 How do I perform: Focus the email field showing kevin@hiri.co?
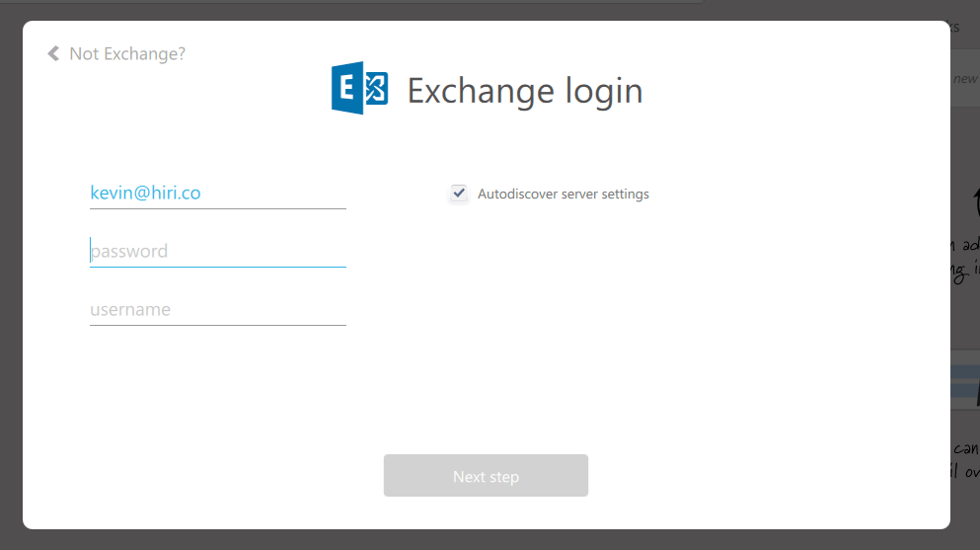[217, 193]
